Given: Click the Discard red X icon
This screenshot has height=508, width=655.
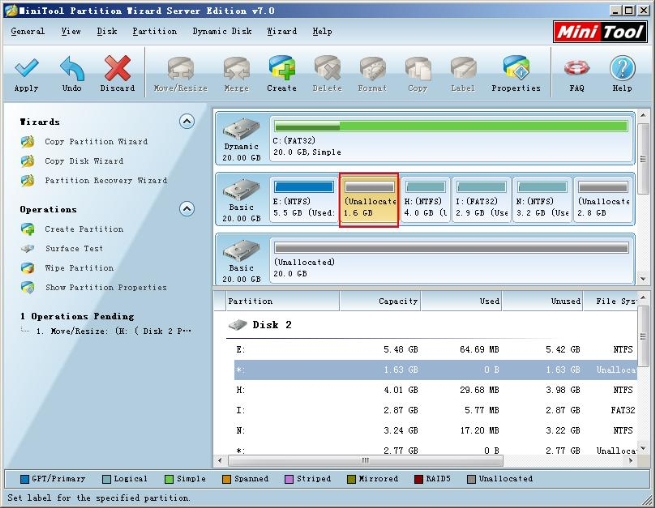Looking at the screenshot, I should click(x=117, y=68).
